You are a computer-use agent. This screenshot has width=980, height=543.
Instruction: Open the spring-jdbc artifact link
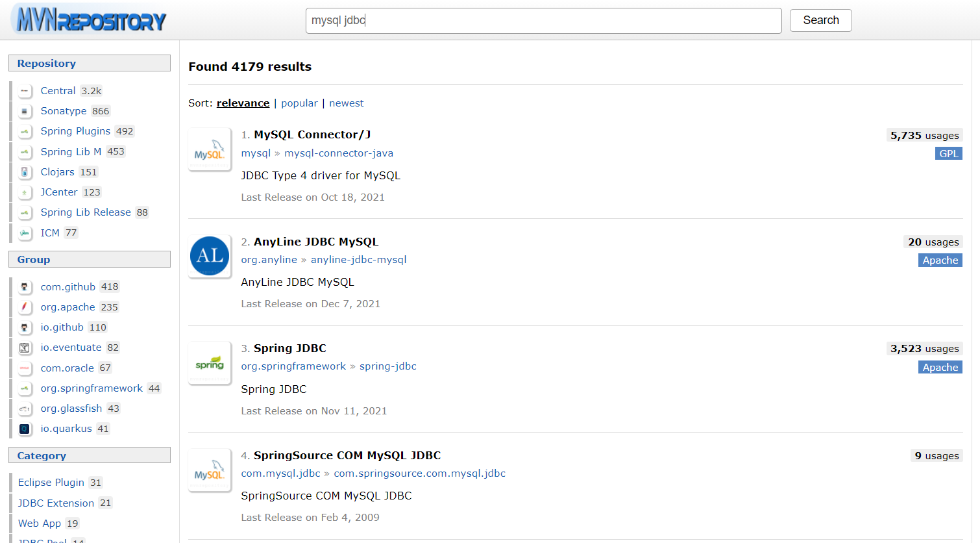click(388, 366)
